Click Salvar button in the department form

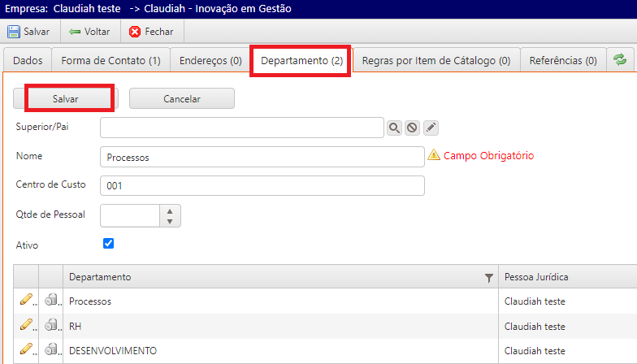(66, 98)
